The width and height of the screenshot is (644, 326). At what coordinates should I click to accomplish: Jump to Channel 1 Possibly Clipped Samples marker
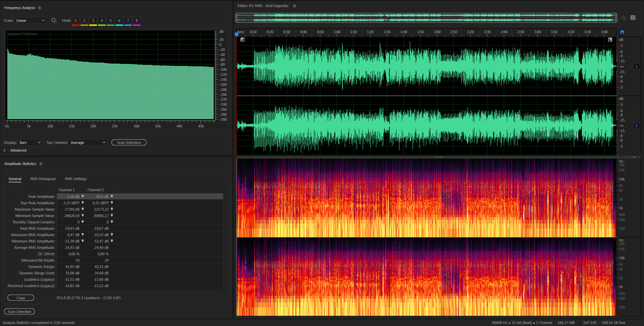coord(83,222)
